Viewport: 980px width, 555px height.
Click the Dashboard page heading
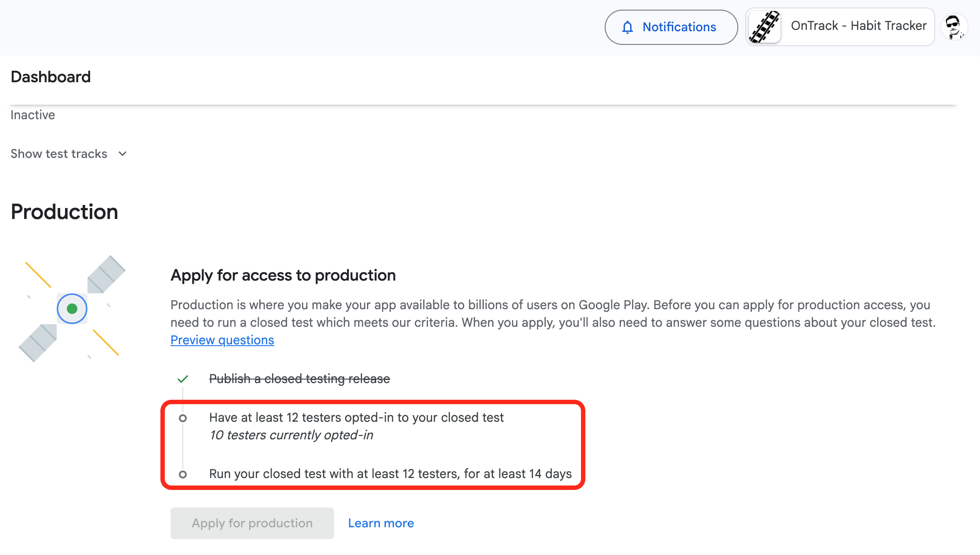[51, 77]
